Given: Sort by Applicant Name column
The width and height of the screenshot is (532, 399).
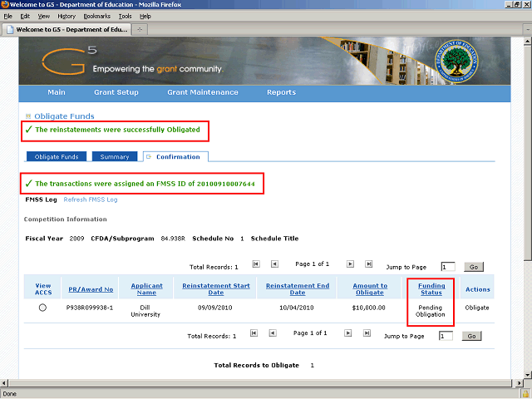Looking at the screenshot, I should [x=146, y=289].
